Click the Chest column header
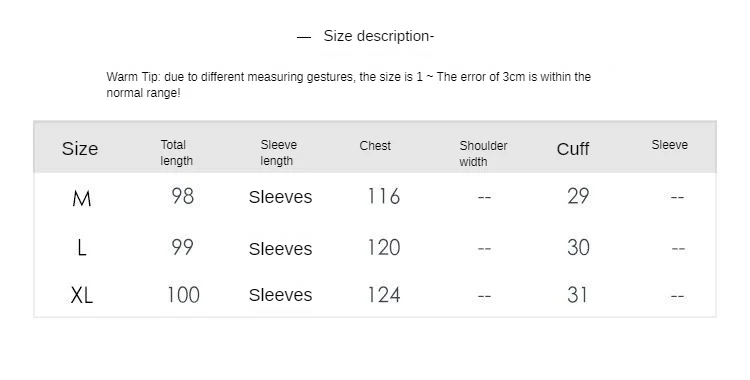The image size is (750, 380). (375, 146)
